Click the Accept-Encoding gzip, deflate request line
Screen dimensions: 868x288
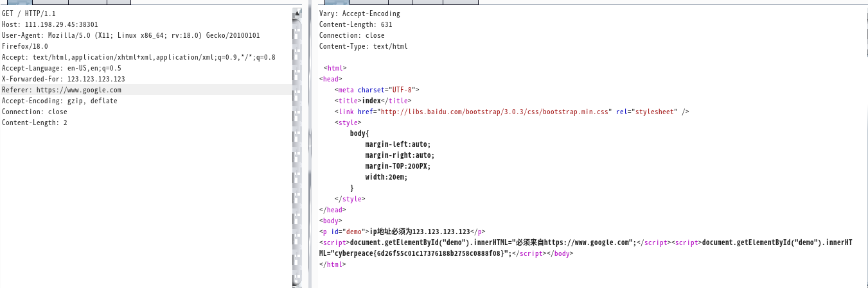click(59, 101)
